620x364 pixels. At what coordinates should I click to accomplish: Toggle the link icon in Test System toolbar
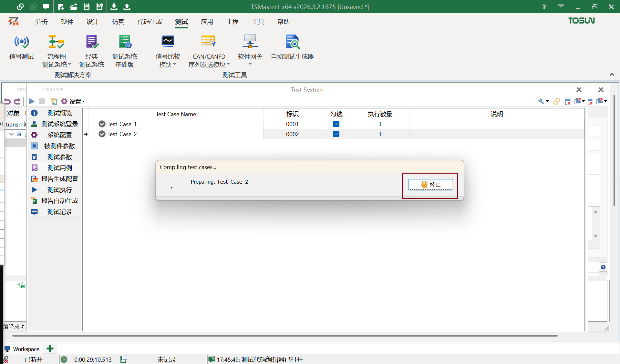(x=556, y=101)
